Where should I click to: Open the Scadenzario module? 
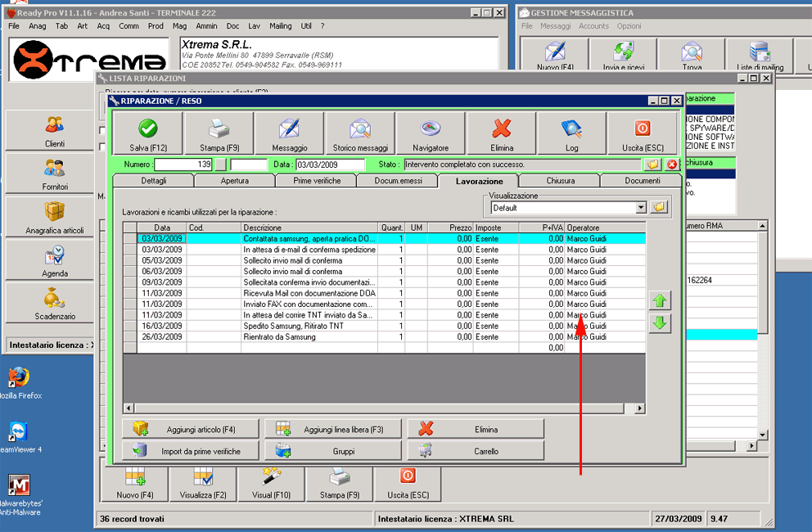[x=54, y=304]
